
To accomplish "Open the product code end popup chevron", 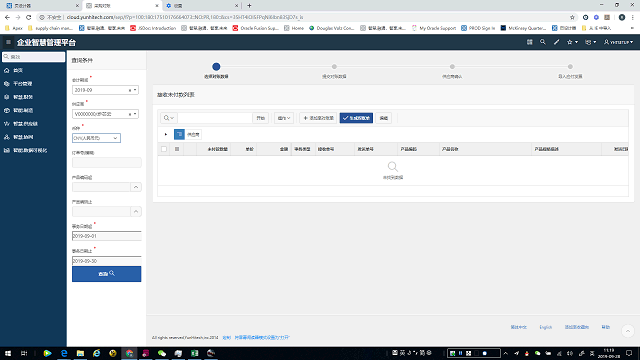I will (136, 211).
